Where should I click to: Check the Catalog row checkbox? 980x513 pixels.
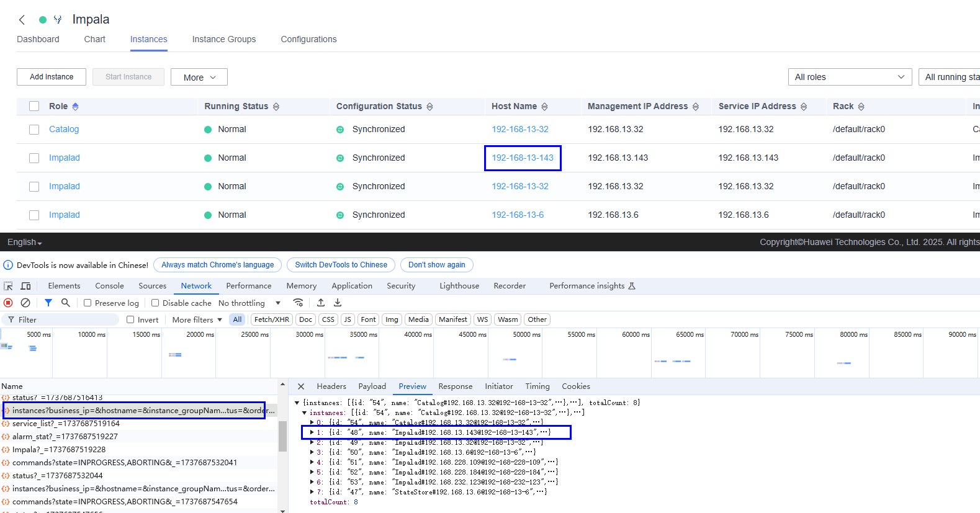pyautogui.click(x=34, y=130)
